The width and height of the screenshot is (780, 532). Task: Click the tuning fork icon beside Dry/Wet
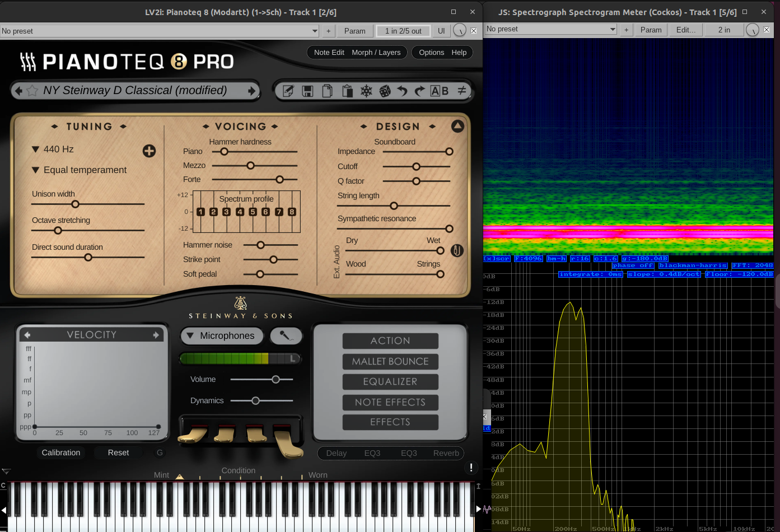457,250
